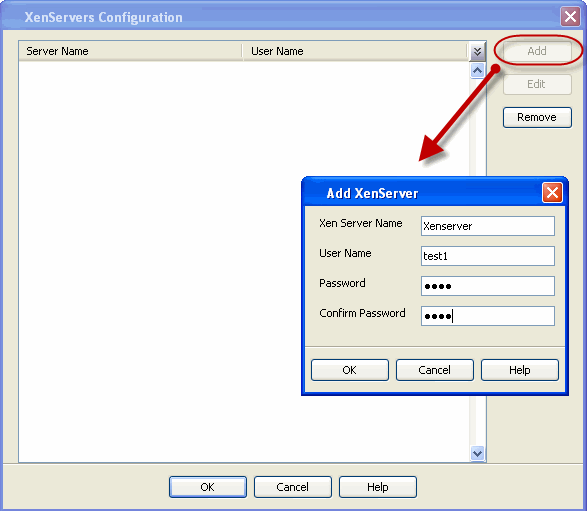The width and height of the screenshot is (587, 511).
Task: Close the XenServers Configuration window
Action: click(x=570, y=16)
